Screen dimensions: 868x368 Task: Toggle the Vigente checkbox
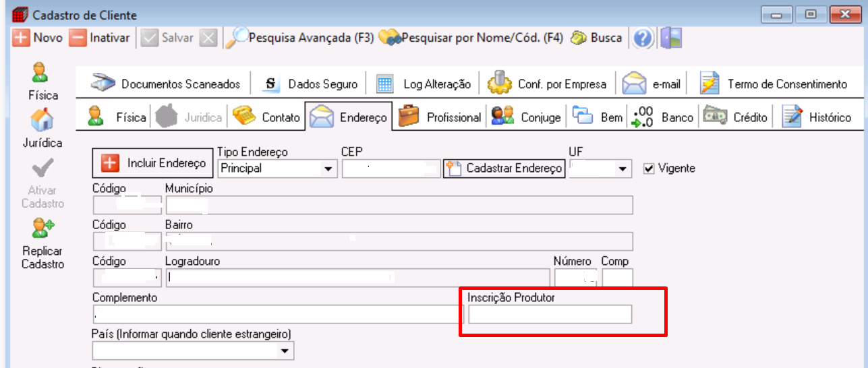(x=649, y=168)
